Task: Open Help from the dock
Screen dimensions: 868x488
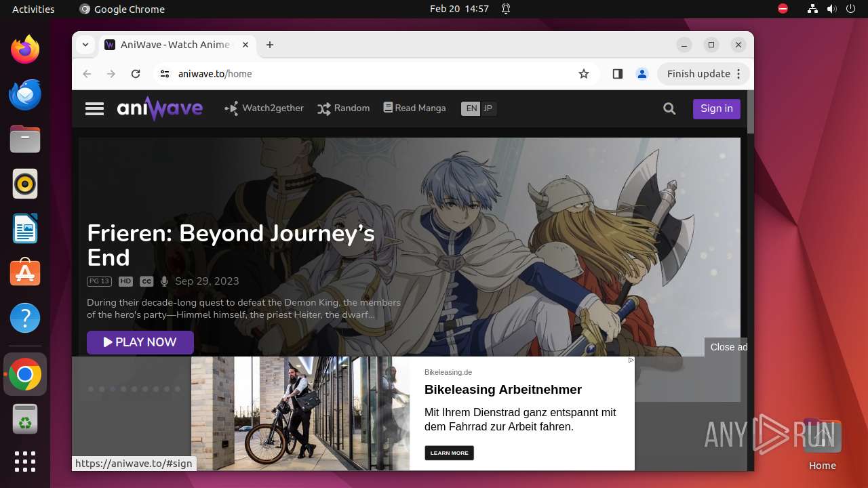Action: pos(25,318)
